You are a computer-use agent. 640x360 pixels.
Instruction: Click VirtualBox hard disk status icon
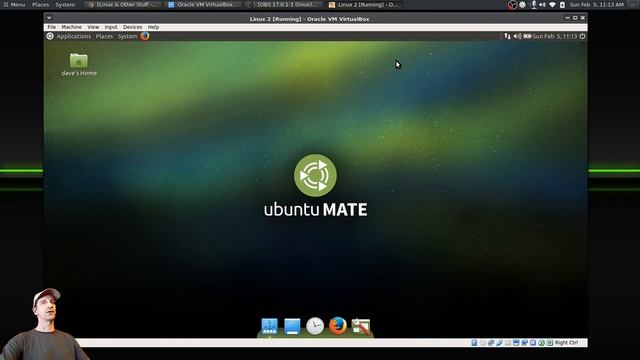(474, 342)
